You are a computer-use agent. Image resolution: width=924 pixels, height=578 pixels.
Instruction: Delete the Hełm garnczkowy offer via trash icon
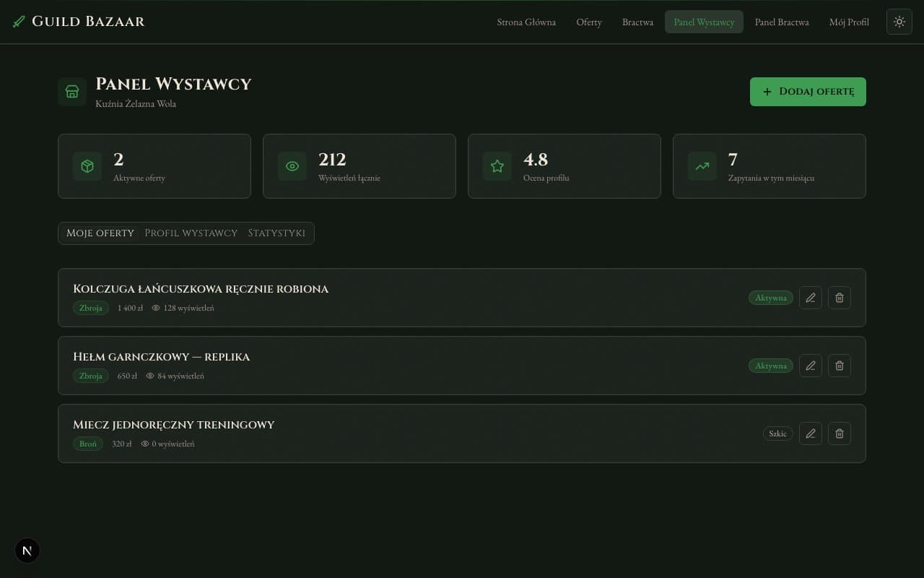pyautogui.click(x=840, y=366)
